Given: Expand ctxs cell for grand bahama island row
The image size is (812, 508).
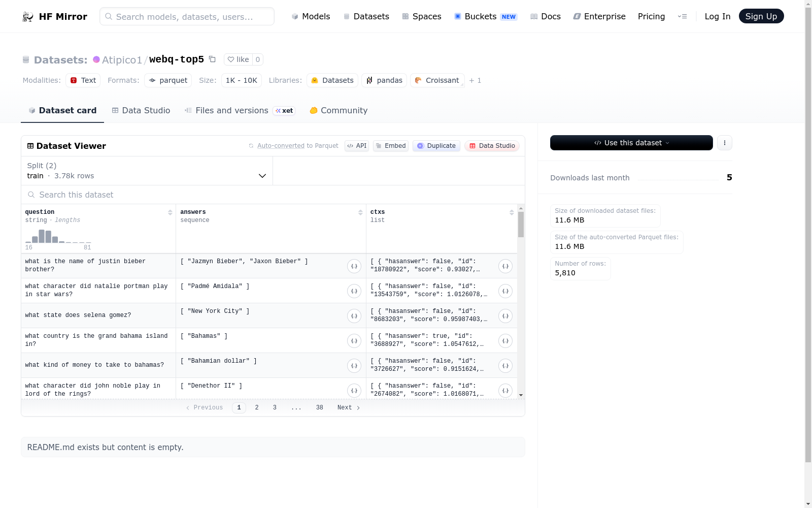Looking at the screenshot, I should click(505, 341).
